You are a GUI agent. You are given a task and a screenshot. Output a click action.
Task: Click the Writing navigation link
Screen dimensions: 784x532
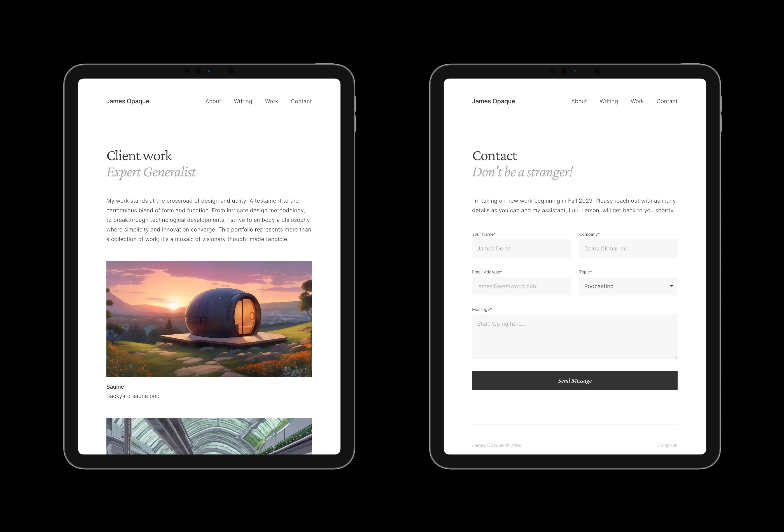tap(243, 101)
